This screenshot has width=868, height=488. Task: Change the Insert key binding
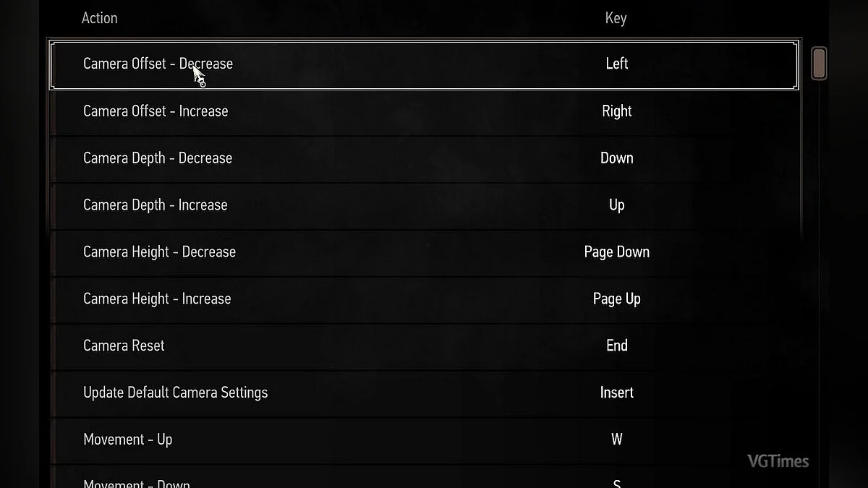(x=616, y=393)
